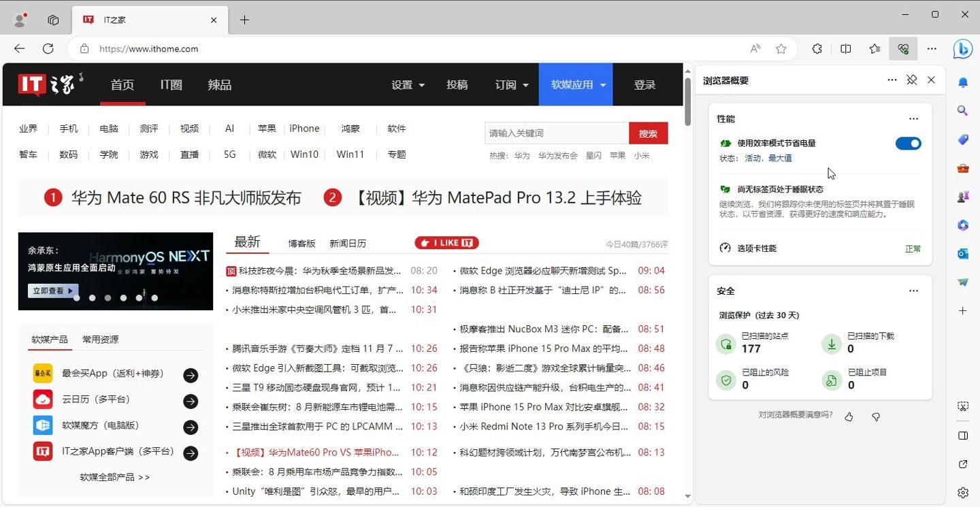
Task: Click 软媒全部产品 >> link
Action: click(x=115, y=477)
